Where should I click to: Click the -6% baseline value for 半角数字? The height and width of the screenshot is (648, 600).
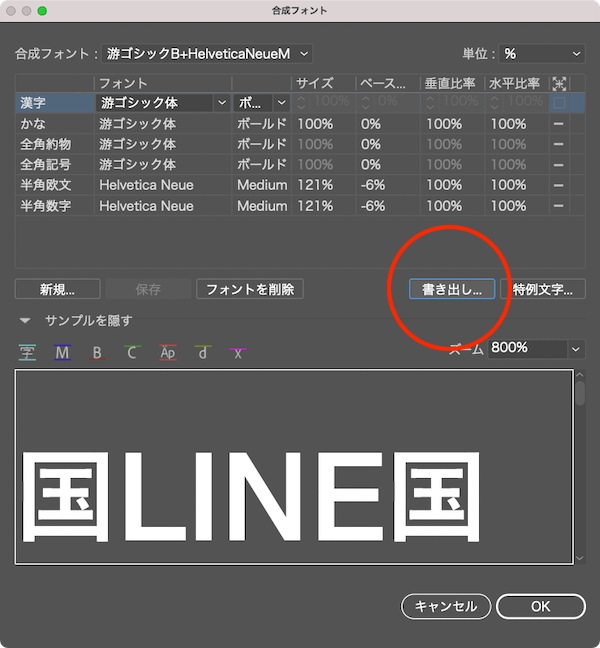pyautogui.click(x=373, y=206)
